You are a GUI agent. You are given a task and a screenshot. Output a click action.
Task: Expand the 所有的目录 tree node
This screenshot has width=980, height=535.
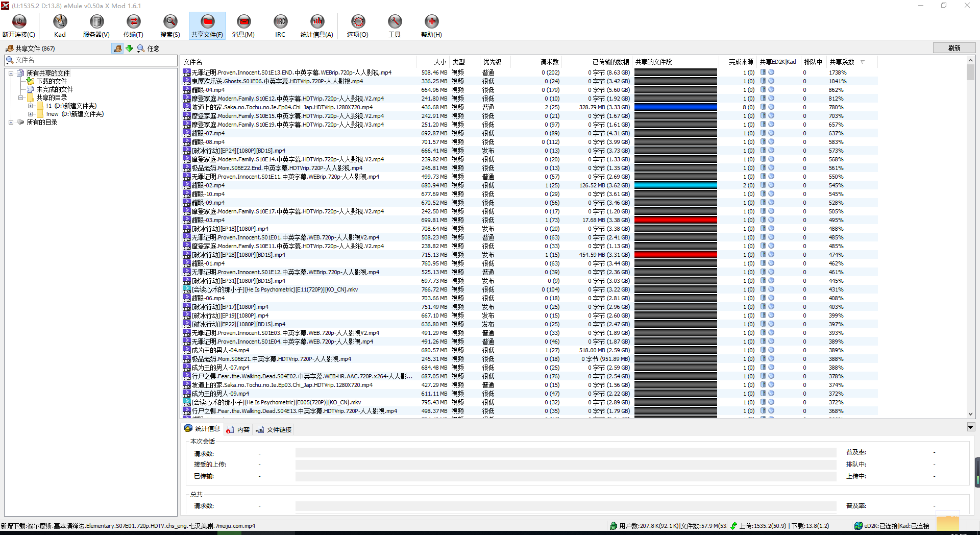point(11,123)
